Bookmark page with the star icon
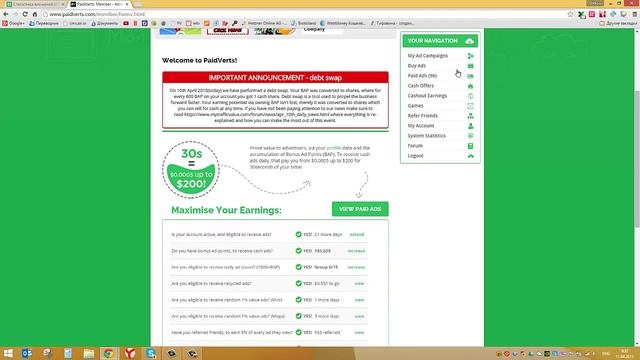The height and width of the screenshot is (360, 640). click(570, 14)
